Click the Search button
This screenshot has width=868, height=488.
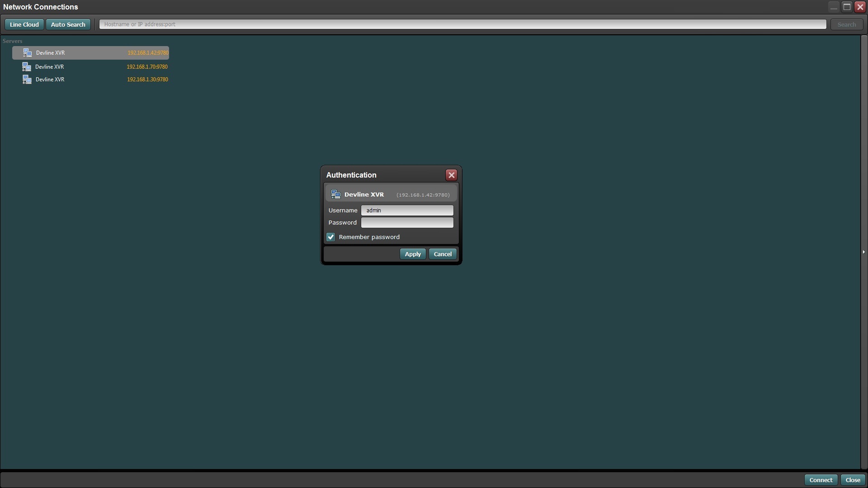[847, 25]
